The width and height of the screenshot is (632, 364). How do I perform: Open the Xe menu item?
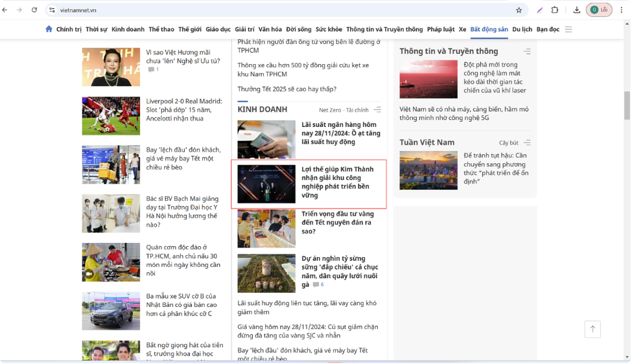tap(462, 29)
